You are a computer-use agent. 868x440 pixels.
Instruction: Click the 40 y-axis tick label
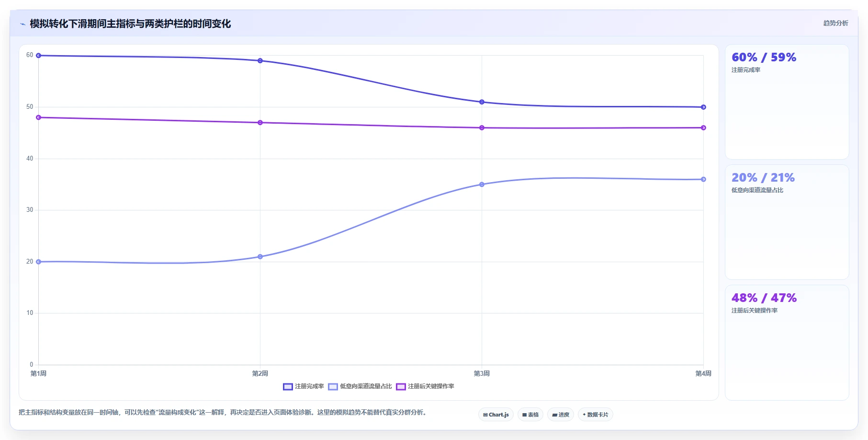click(x=30, y=159)
